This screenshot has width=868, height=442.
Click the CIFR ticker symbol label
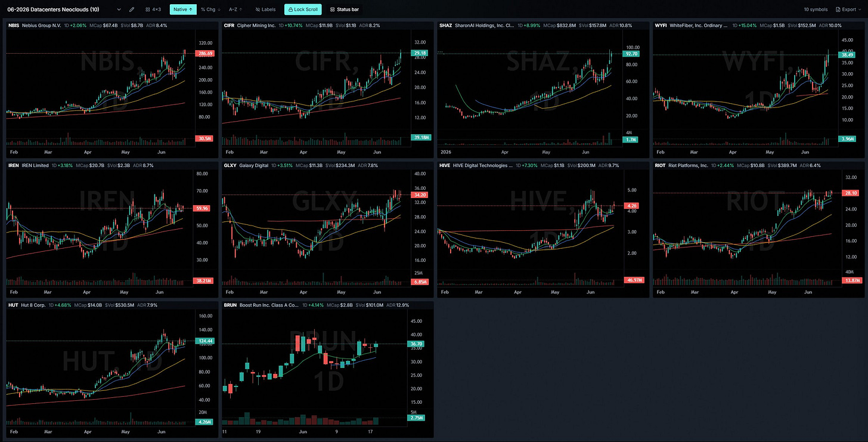click(229, 26)
